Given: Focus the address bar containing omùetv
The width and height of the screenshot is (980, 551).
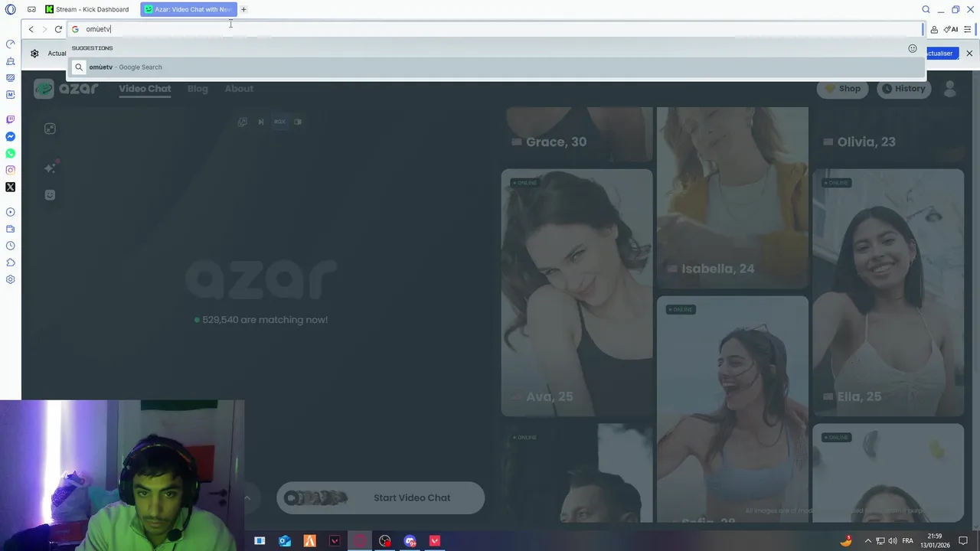Looking at the screenshot, I should (x=495, y=29).
